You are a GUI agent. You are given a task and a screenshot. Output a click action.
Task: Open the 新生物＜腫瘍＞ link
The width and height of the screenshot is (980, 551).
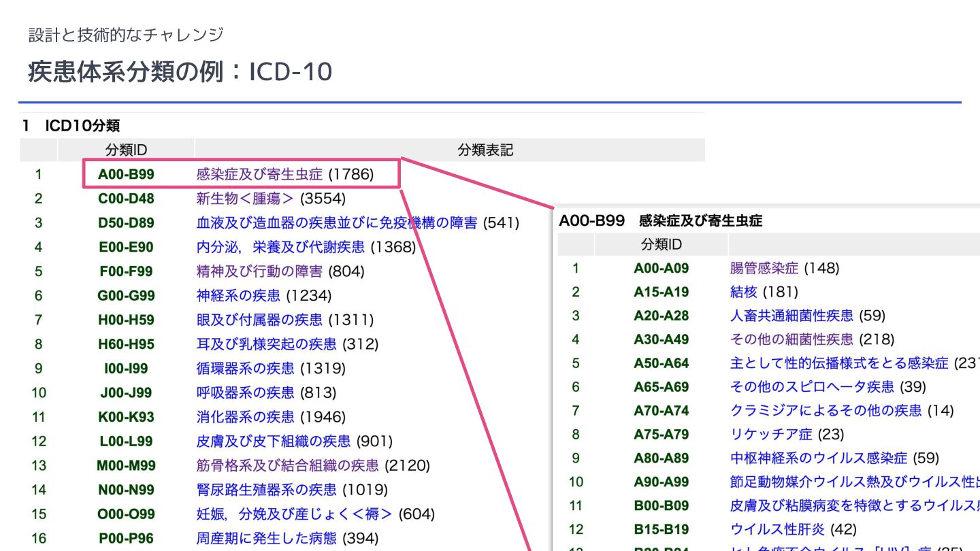[246, 199]
